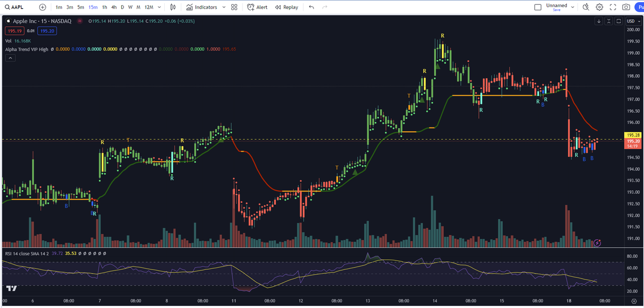644x308 pixels.
Task: Start bar Replay mode
Action: (x=286, y=7)
